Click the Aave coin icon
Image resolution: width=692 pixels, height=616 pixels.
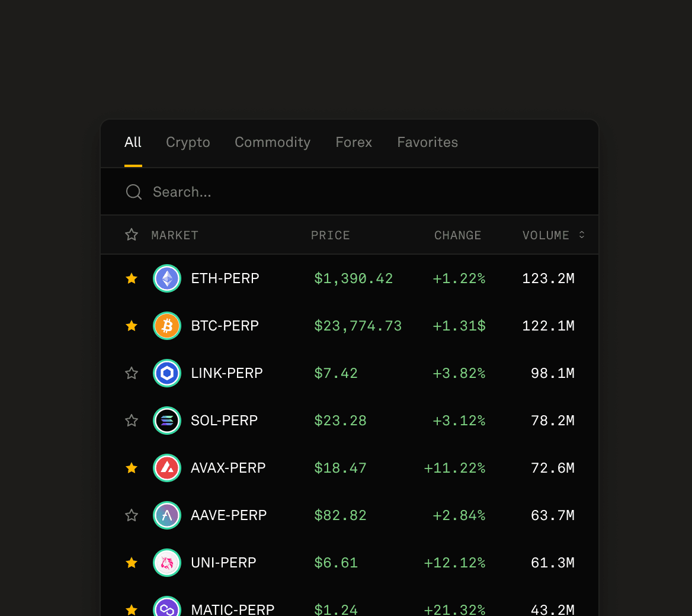[167, 515]
